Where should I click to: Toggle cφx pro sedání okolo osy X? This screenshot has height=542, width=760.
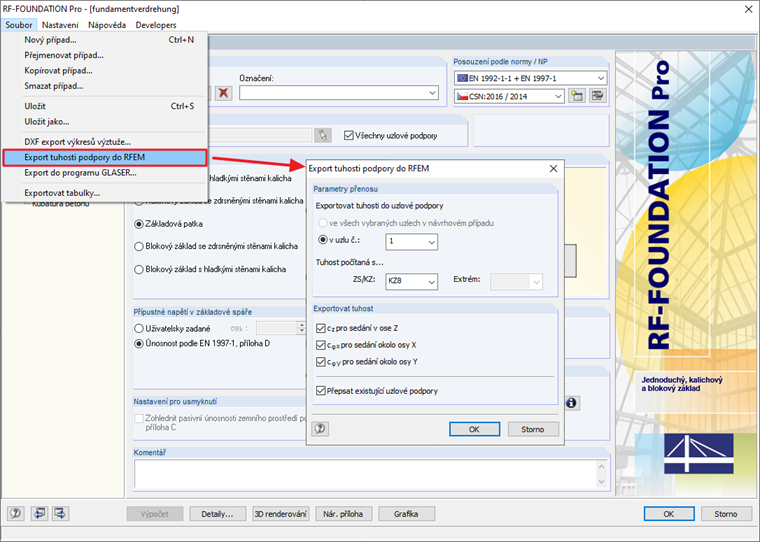[320, 345]
